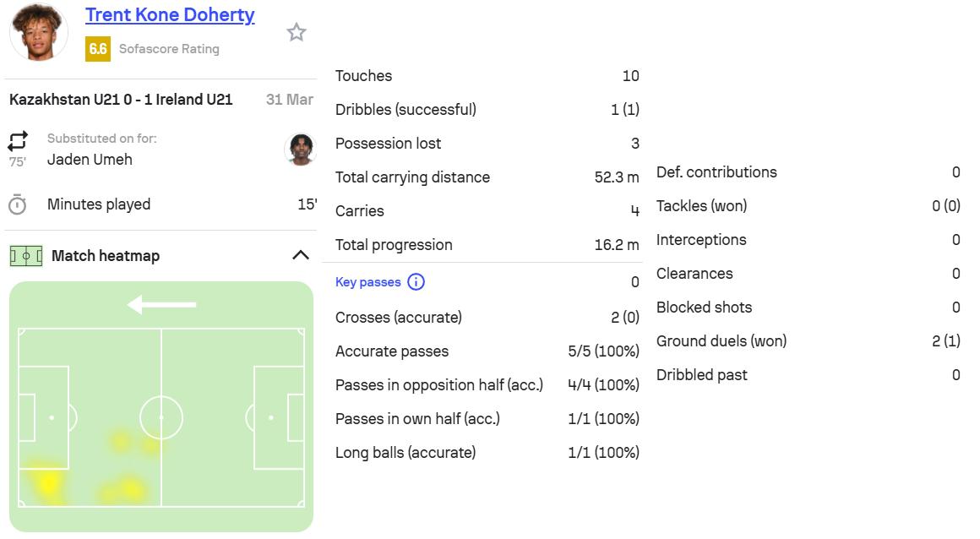The width and height of the screenshot is (980, 539).
Task: Collapse the Match heatmap section
Action: 300,255
